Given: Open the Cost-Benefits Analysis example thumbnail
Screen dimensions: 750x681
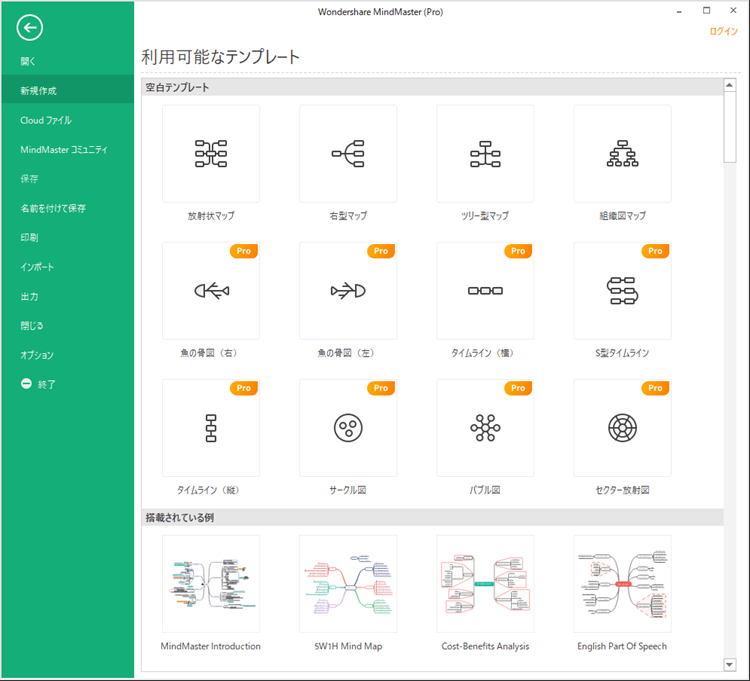Looking at the screenshot, I should 485,583.
